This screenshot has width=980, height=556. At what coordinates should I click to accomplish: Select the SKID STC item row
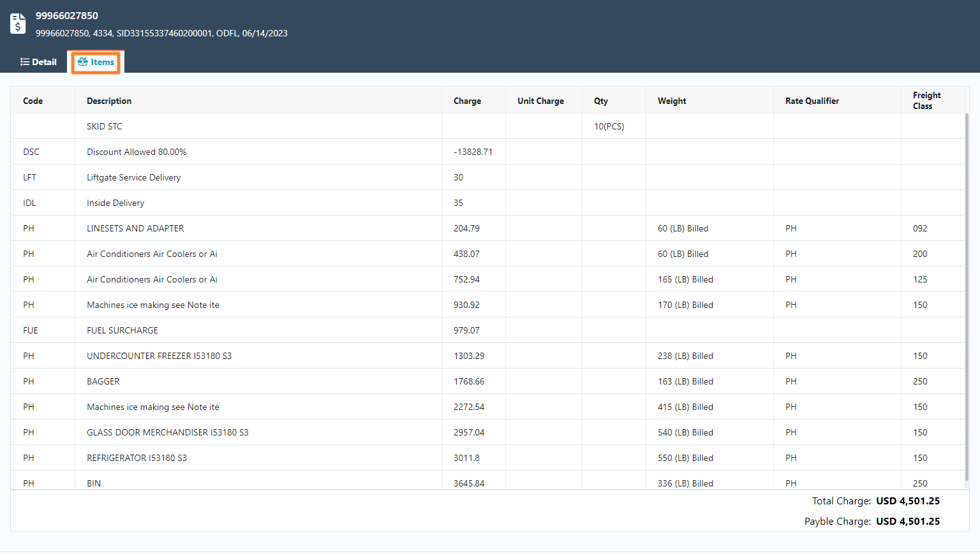point(105,126)
